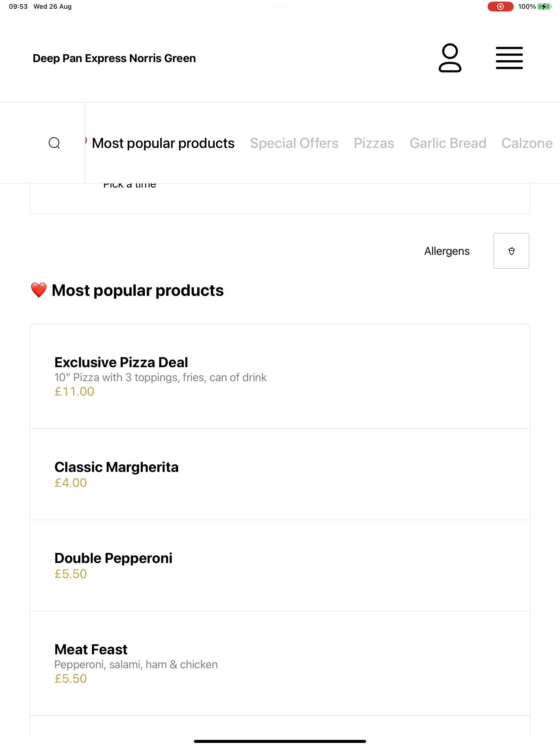
Task: Open the hamburger menu
Action: click(x=509, y=58)
